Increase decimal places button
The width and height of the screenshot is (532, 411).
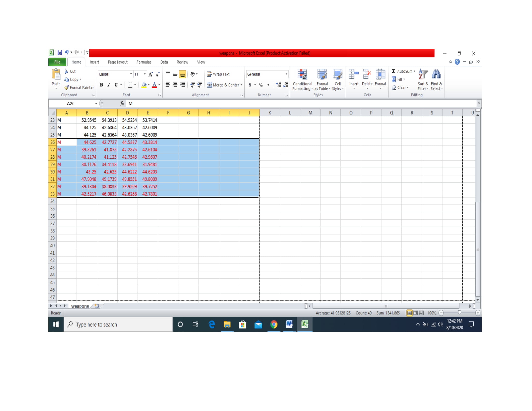[278, 85]
